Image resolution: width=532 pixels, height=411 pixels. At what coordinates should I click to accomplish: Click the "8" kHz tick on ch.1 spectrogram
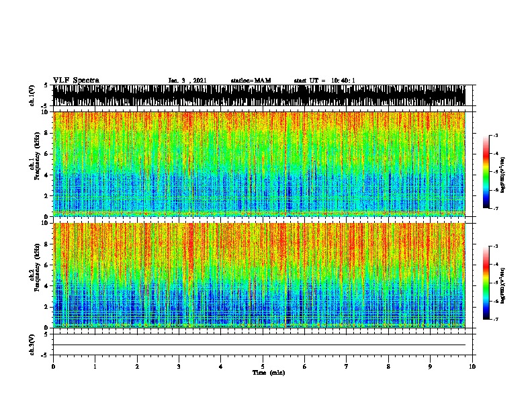(47, 133)
